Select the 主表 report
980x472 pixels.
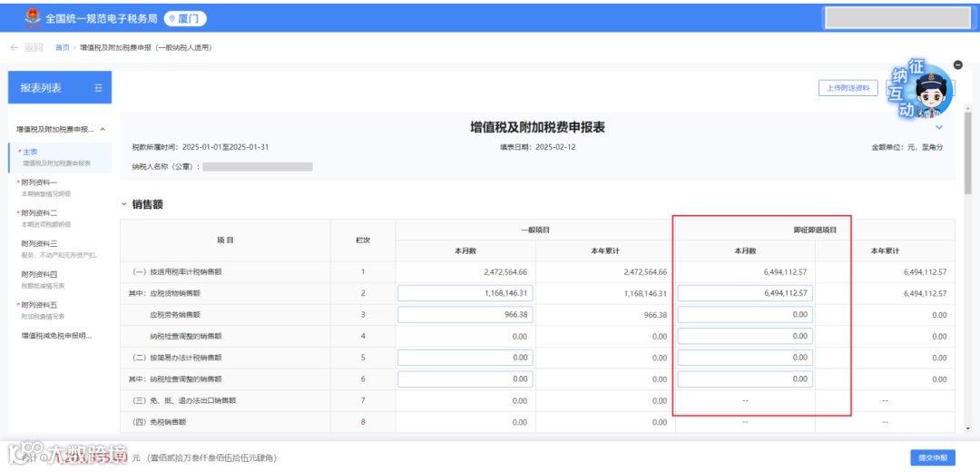pyautogui.click(x=60, y=157)
